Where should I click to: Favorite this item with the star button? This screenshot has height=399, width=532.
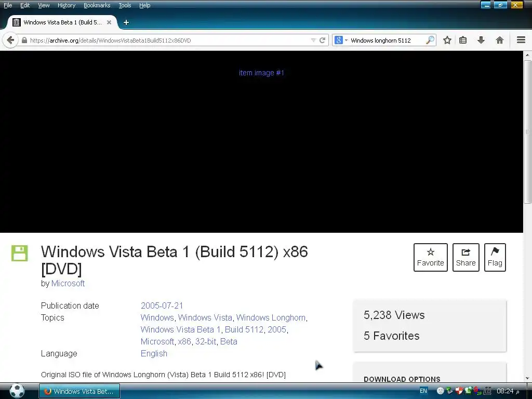pyautogui.click(x=430, y=257)
